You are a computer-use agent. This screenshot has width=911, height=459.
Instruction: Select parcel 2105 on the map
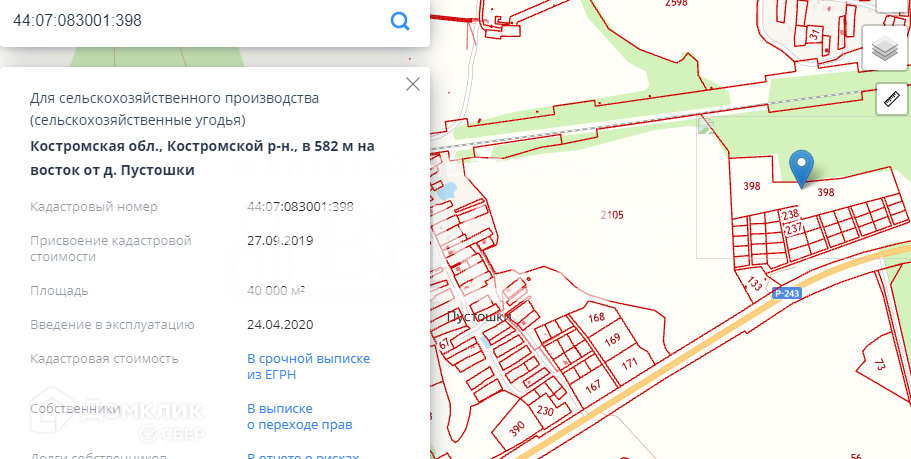click(x=612, y=215)
